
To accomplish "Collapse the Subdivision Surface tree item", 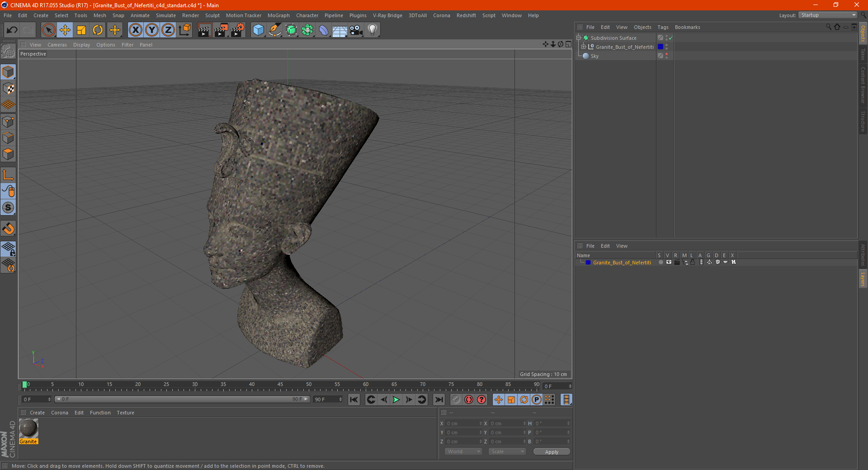I will coord(578,38).
